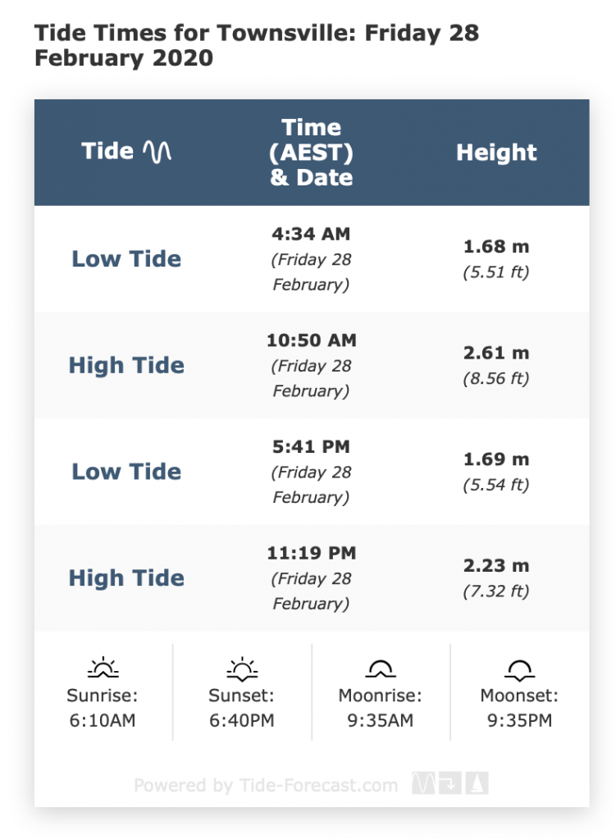Viewport: 616px width, 840px height.
Task: Click the 2.61 m height value
Action: tap(496, 354)
